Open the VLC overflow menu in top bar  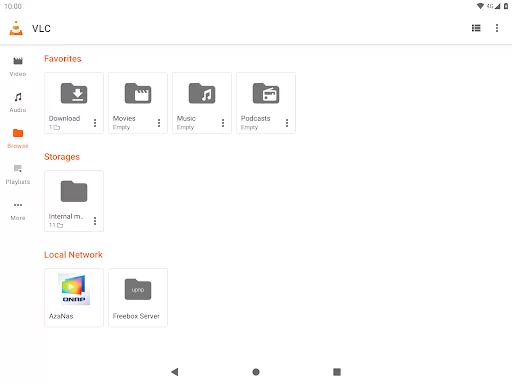coord(497,28)
